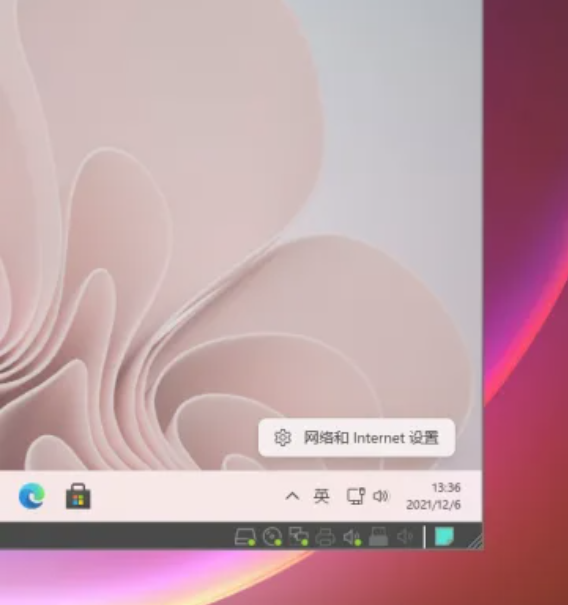Click the network icon in system tray

pyautogui.click(x=356, y=496)
